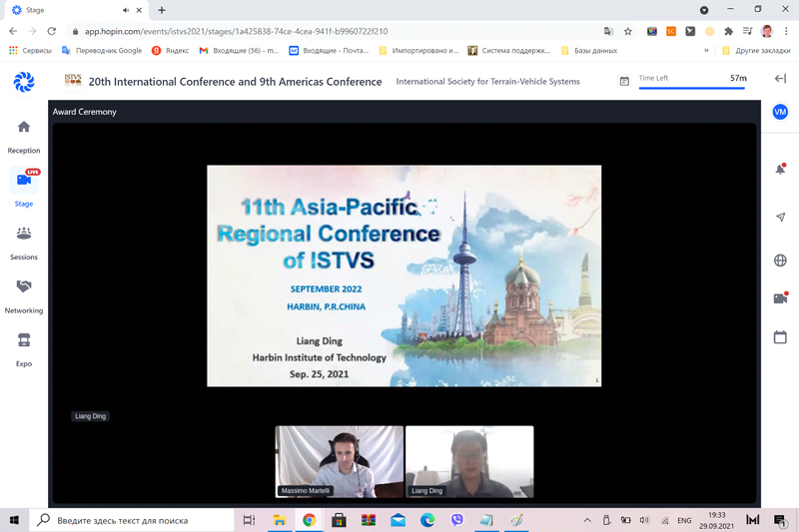Open the Networking section
This screenshot has height=532, width=799.
coord(23,286)
